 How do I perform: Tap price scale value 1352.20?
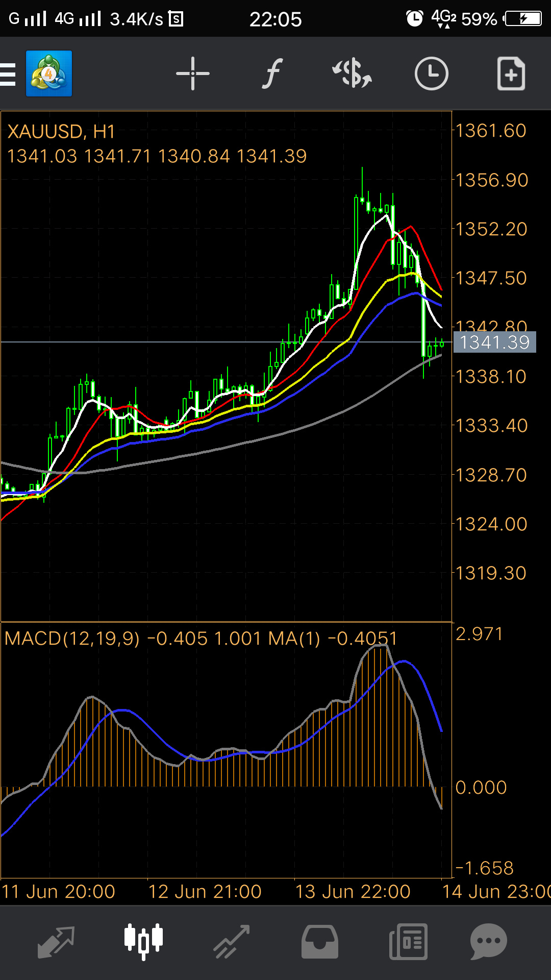(491, 229)
